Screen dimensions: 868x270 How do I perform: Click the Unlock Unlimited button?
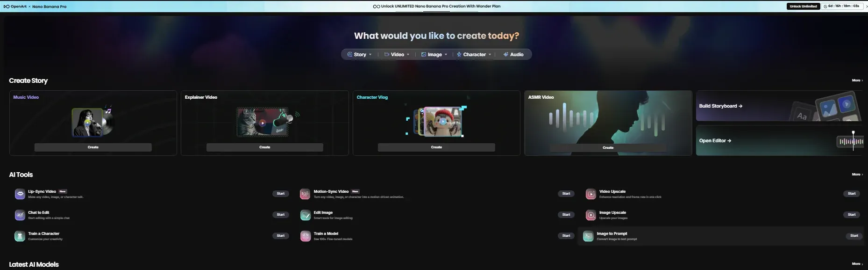[803, 7]
